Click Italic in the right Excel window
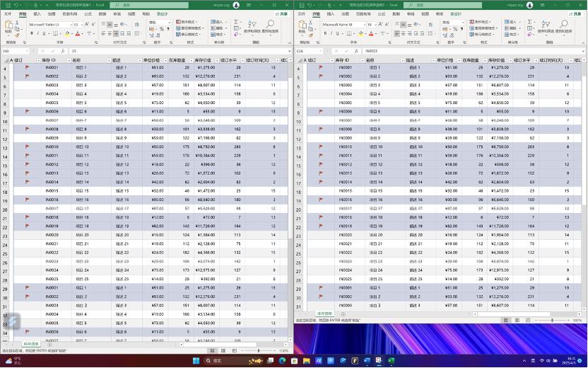 331,33
